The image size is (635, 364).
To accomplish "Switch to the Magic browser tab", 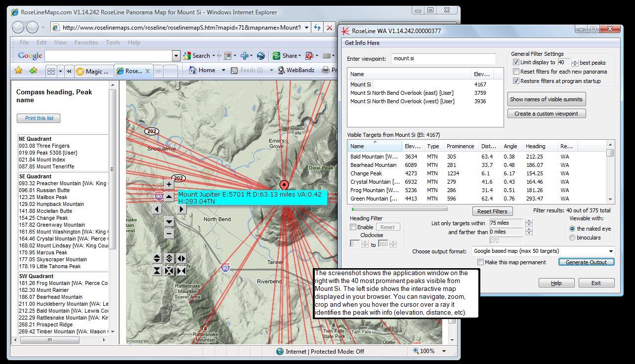I will click(93, 71).
